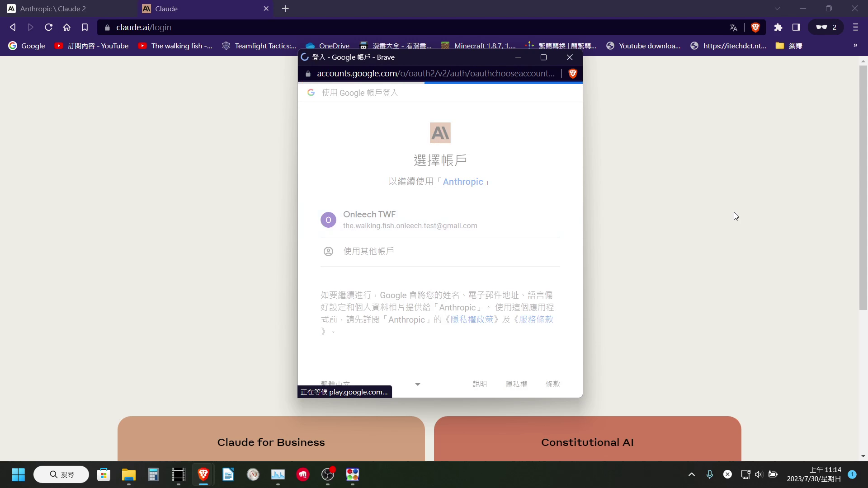The image size is (868, 488).
Task: Close the Claude tab
Action: [266, 9]
